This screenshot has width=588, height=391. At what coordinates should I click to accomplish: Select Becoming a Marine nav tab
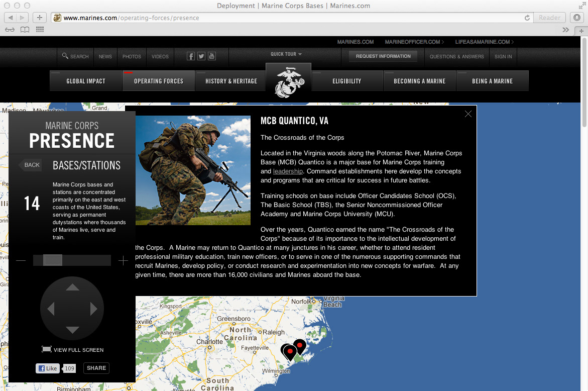tap(420, 81)
